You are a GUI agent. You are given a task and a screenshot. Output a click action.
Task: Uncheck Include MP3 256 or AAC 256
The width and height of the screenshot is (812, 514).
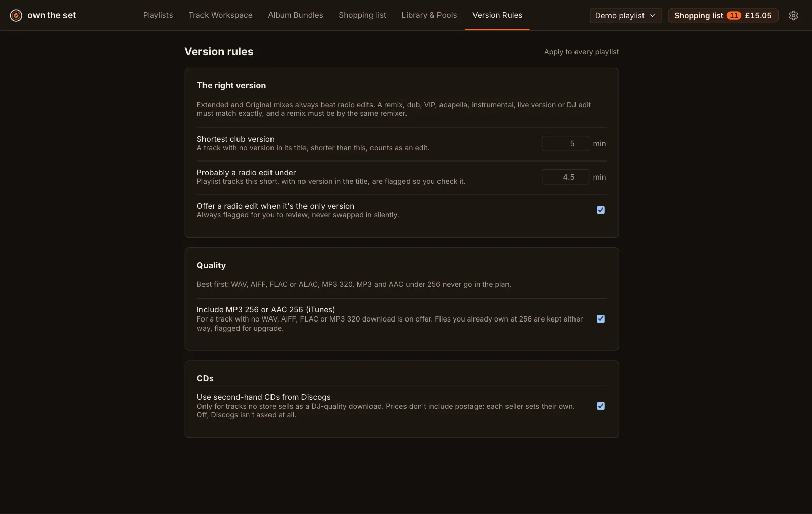point(601,318)
